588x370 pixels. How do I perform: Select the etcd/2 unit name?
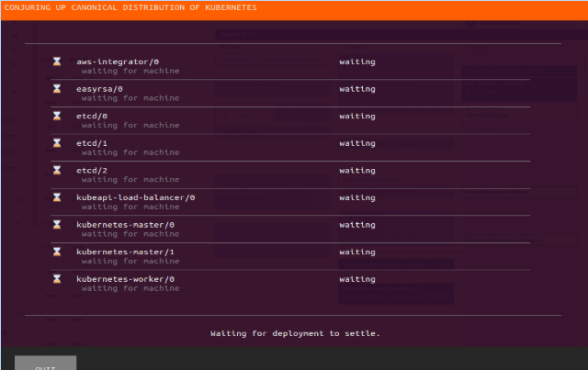coord(92,171)
